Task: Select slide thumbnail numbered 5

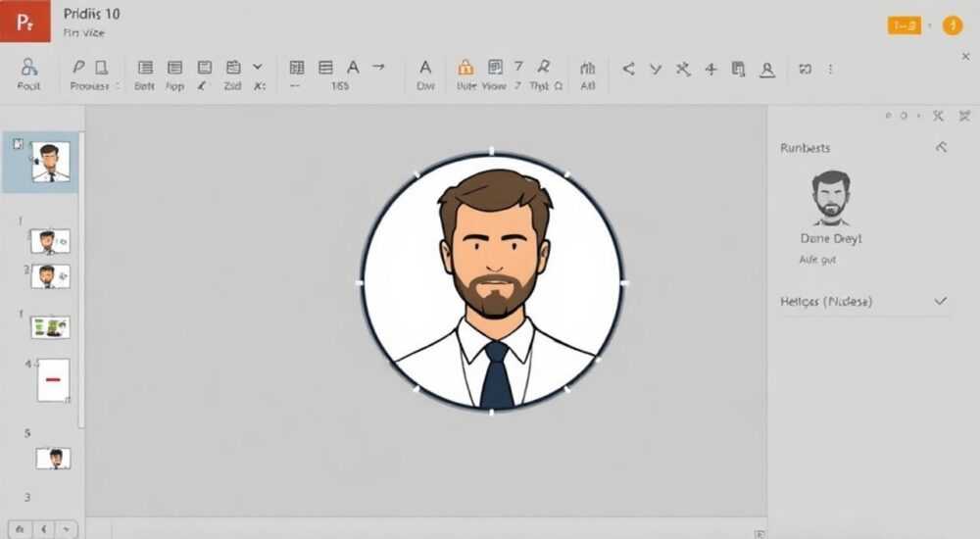Action: tap(53, 459)
